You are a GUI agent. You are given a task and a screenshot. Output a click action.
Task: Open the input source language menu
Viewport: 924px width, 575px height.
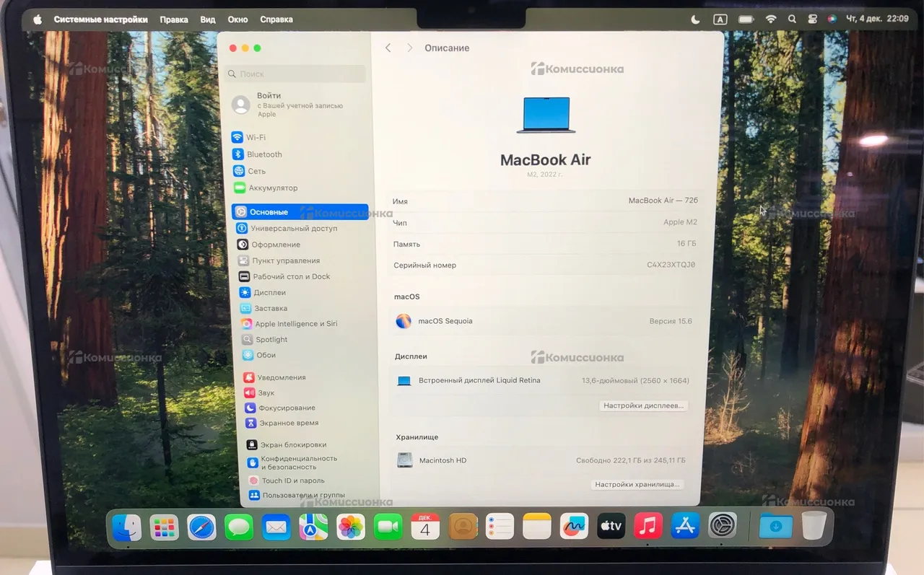coord(720,19)
